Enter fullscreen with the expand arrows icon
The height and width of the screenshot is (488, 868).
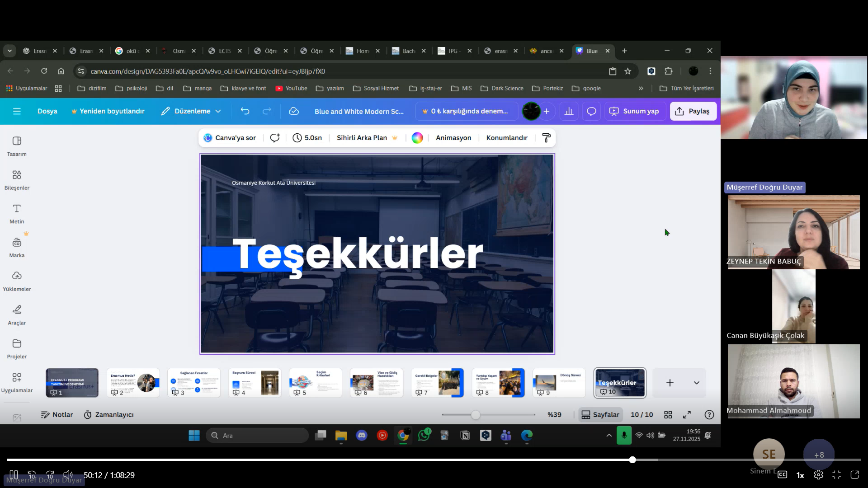click(x=687, y=415)
